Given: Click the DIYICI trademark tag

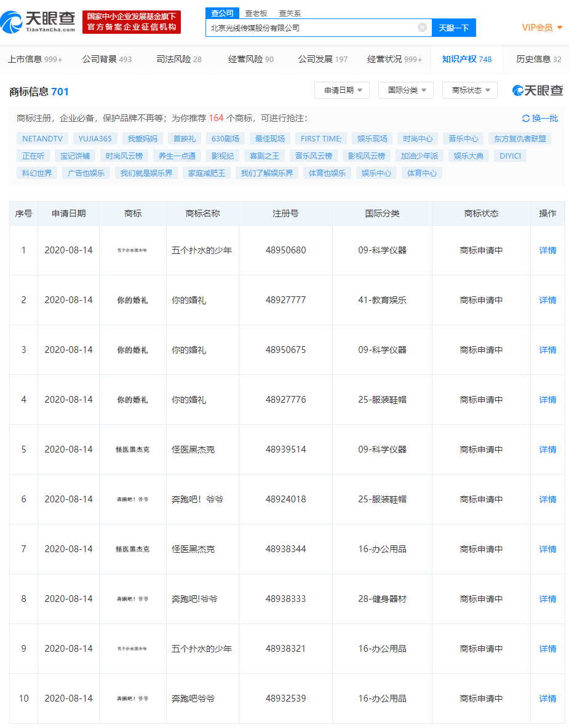Looking at the screenshot, I should point(510,156).
